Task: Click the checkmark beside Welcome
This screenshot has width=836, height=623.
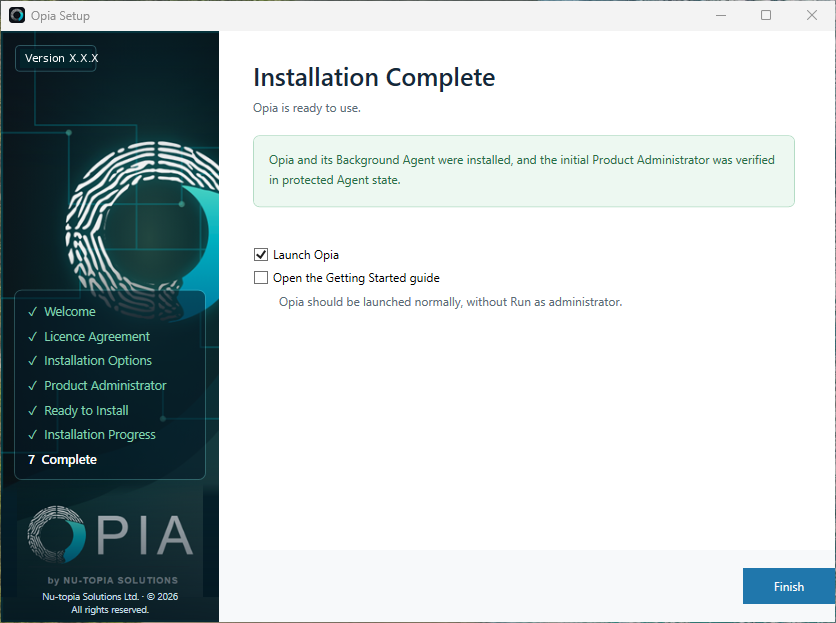Action: [x=33, y=312]
